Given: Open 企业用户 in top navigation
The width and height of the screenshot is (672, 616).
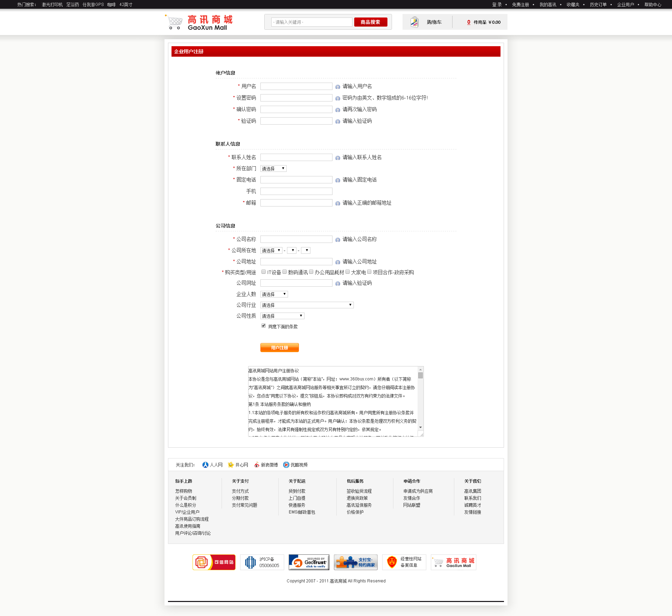Looking at the screenshot, I should [x=625, y=5].
